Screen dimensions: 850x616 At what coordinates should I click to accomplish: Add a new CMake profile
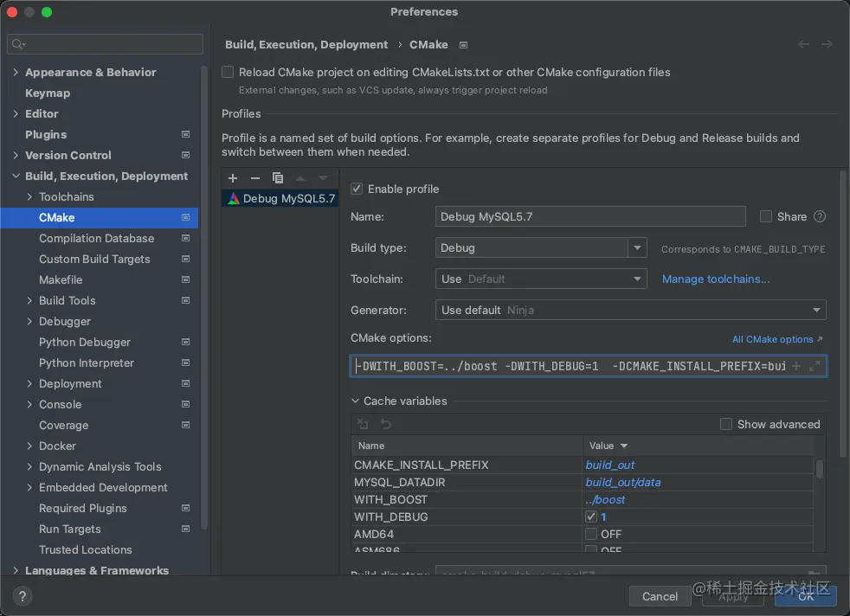coord(233,178)
